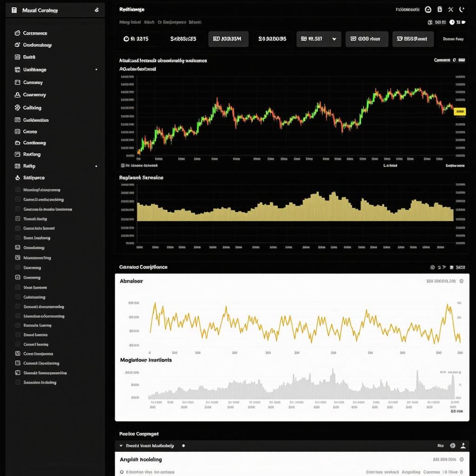Viewport: 476px width, 476px height.
Task: Toggle the first dim checkbox in the lower sidebar list
Action: pos(18,190)
